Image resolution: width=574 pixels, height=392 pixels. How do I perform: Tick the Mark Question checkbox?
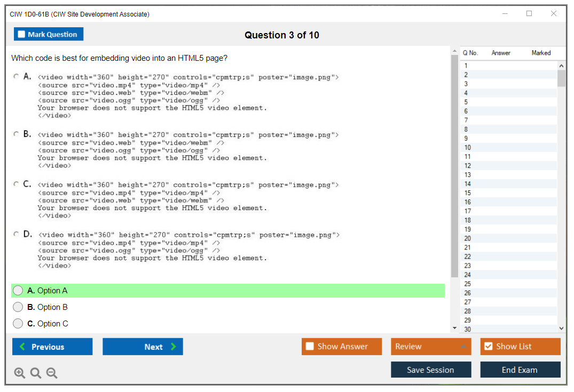[x=21, y=35]
